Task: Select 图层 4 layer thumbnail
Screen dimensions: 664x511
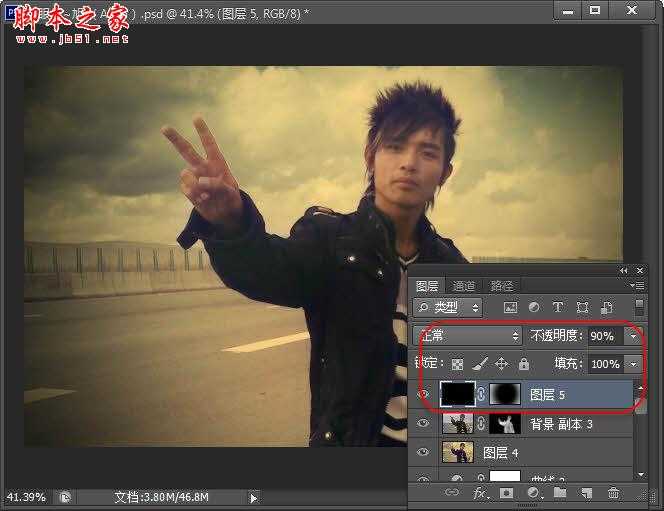Action: pyautogui.click(x=457, y=452)
